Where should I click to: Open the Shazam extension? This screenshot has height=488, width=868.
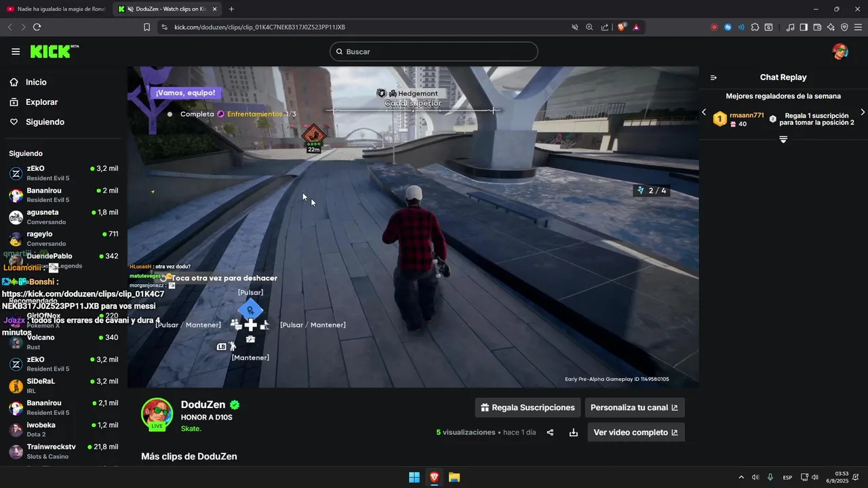(x=728, y=27)
